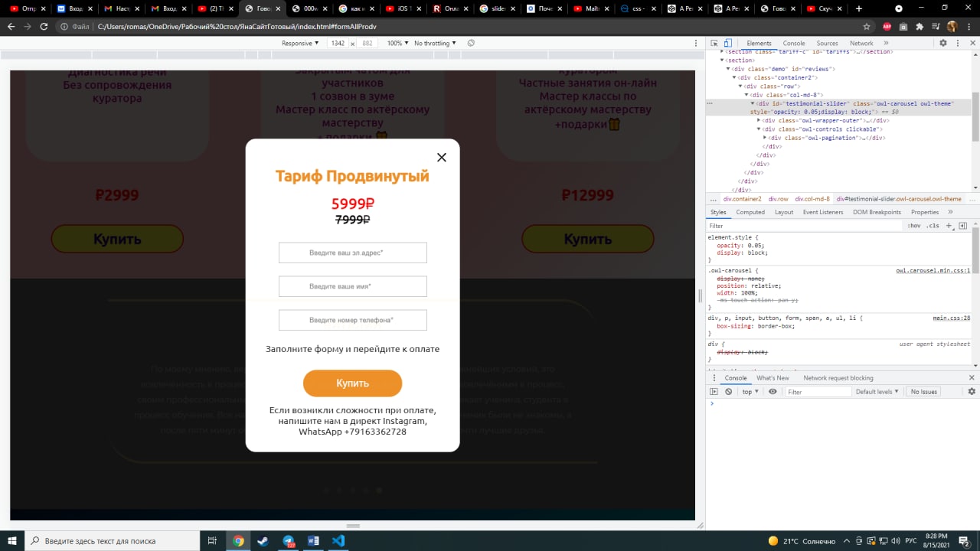
Task: Select the inspect element picker icon
Action: click(714, 44)
